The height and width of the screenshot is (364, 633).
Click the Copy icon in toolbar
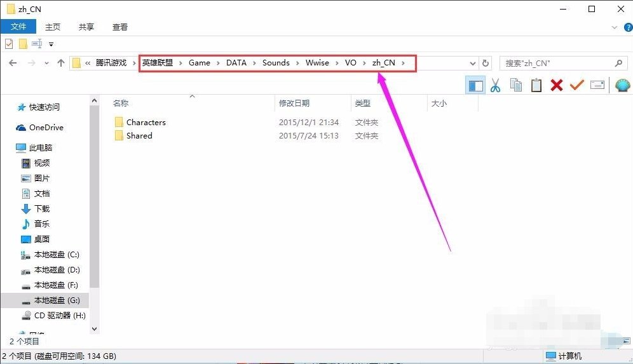(x=516, y=85)
